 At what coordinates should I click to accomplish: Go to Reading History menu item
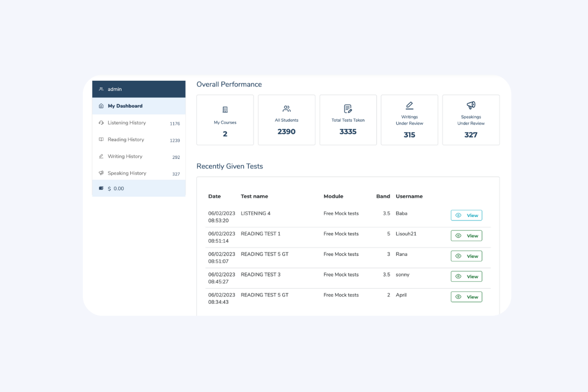pyautogui.click(x=126, y=140)
